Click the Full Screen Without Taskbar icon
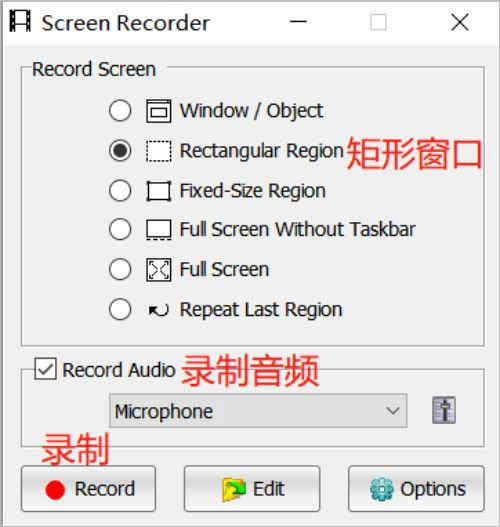This screenshot has width=500, height=527. point(159,230)
